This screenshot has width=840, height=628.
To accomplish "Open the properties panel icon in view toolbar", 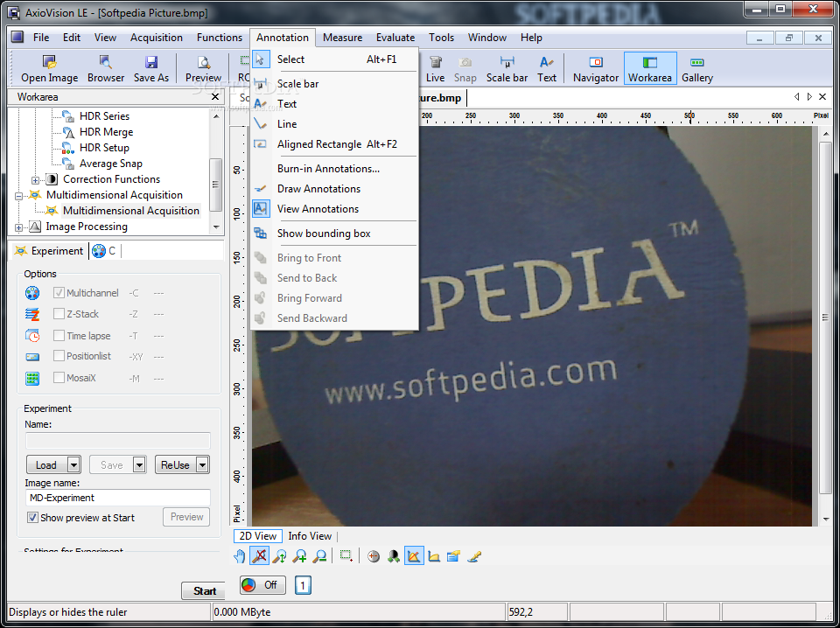I will [454, 556].
